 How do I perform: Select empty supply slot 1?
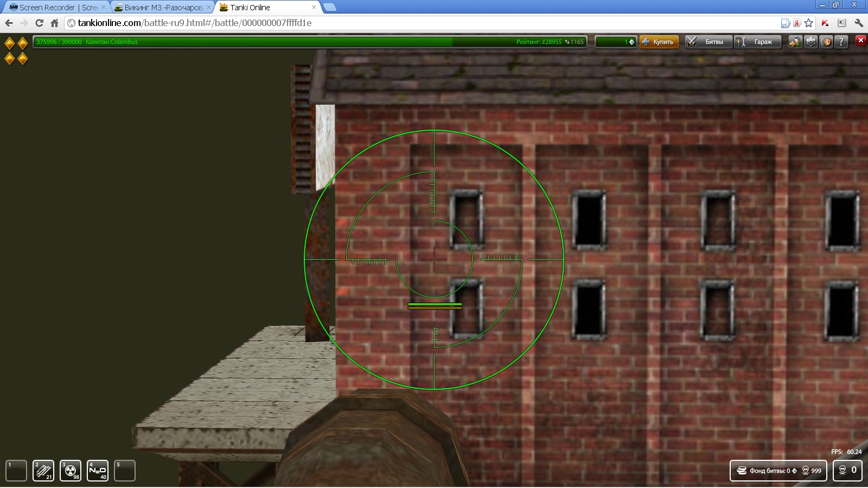tap(16, 471)
